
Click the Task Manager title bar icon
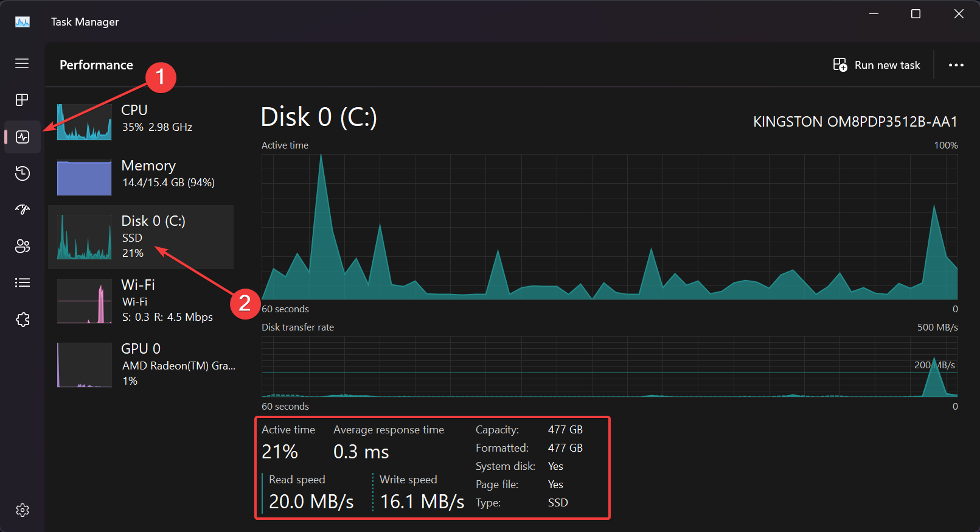(x=23, y=22)
